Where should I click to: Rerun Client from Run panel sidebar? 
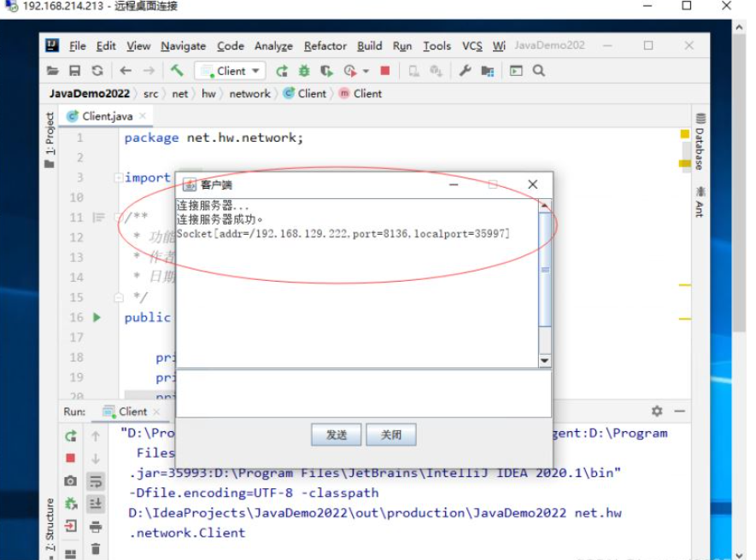coord(71,436)
